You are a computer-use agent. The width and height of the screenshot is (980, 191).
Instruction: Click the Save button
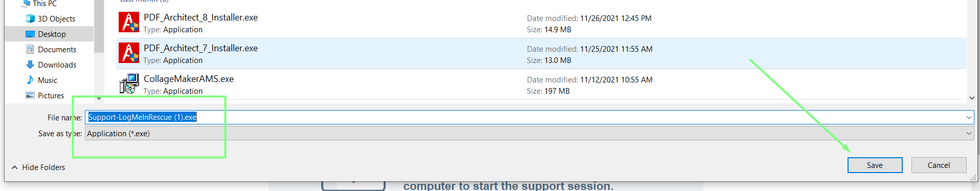tap(875, 165)
